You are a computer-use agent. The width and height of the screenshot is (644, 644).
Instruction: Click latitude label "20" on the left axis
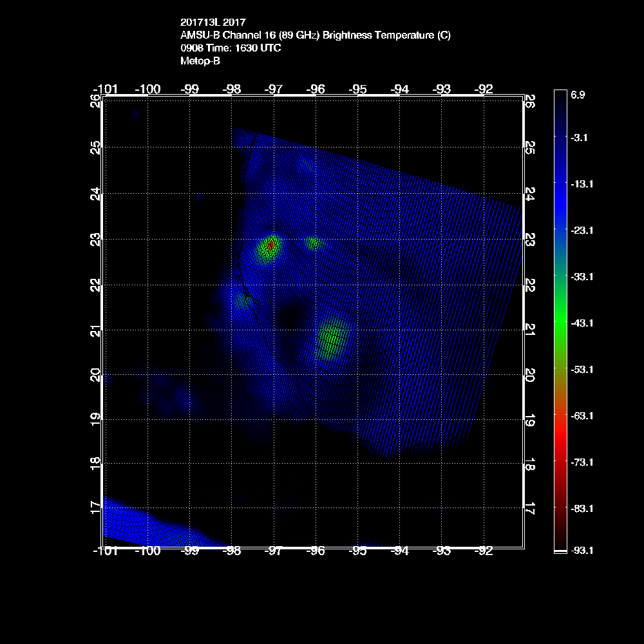pyautogui.click(x=95, y=375)
